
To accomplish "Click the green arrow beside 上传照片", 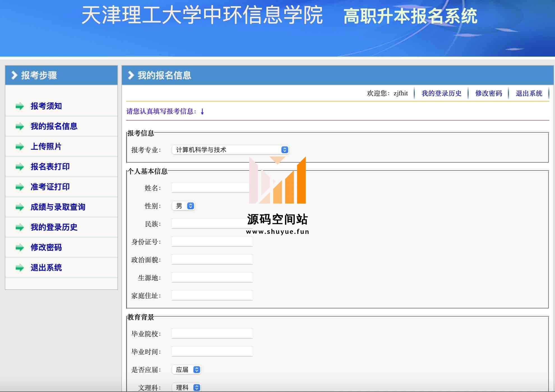I will pos(20,147).
